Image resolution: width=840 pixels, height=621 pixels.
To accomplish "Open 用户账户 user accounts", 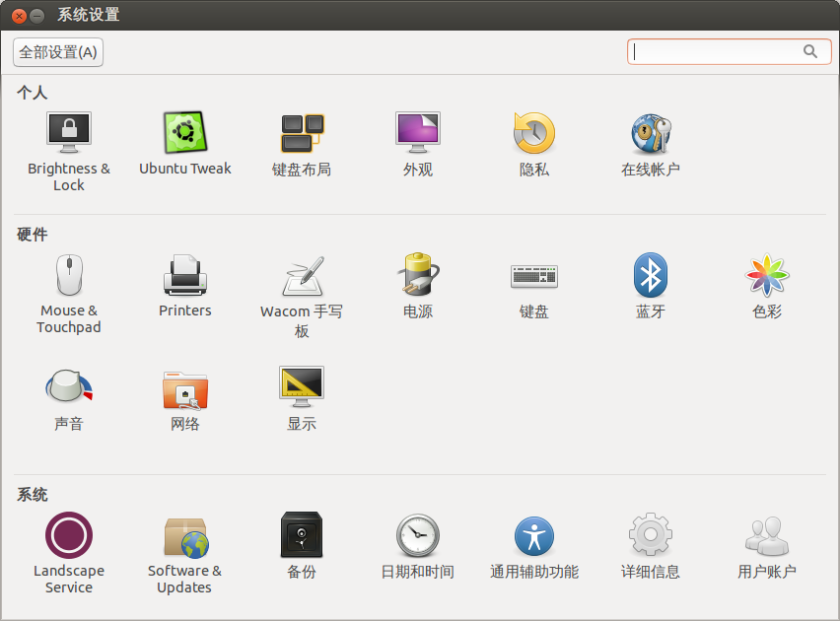I will (767, 546).
